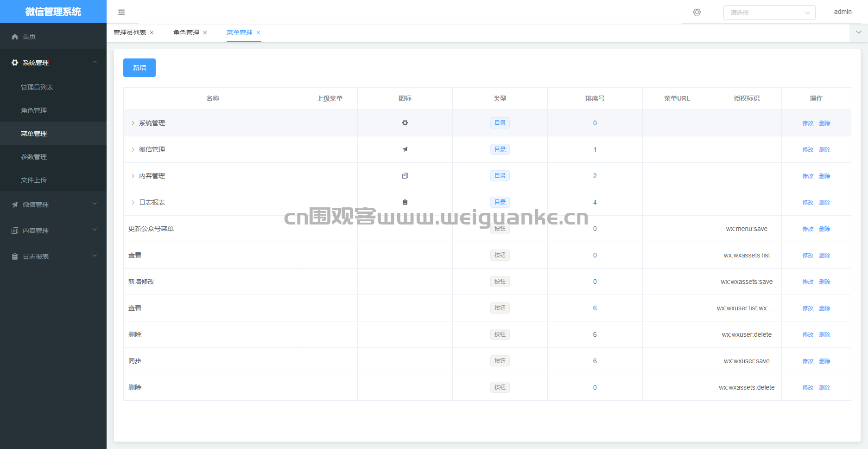This screenshot has width=868, height=449.
Task: Click 修改 for the 微信管理 row
Action: point(808,150)
